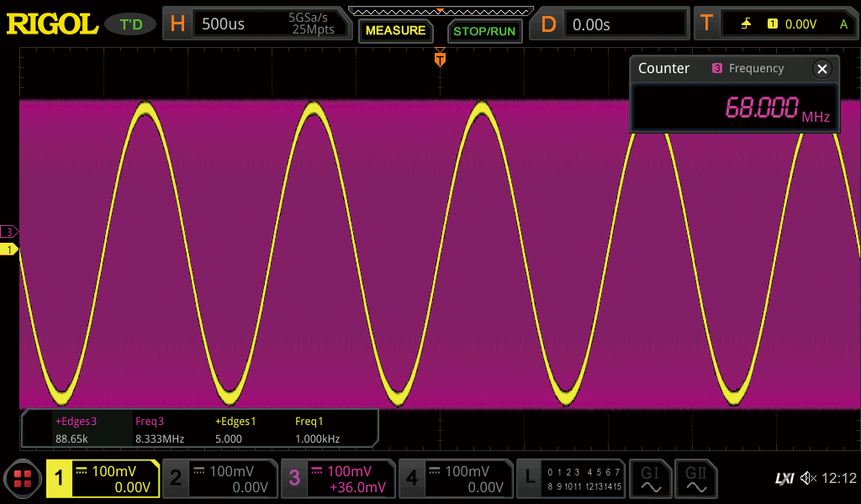Toggle channel 2 on
This screenshot has width=861, height=504.
[219, 479]
